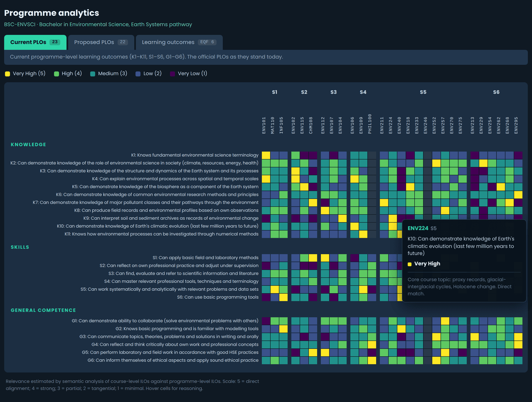Click the PHIL100 column header
This screenshot has width=532, height=402.
(370, 124)
